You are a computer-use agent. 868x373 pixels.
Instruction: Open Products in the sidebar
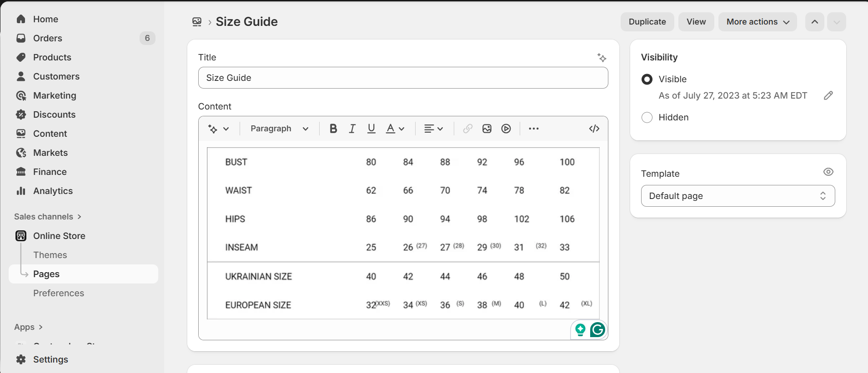(52, 57)
